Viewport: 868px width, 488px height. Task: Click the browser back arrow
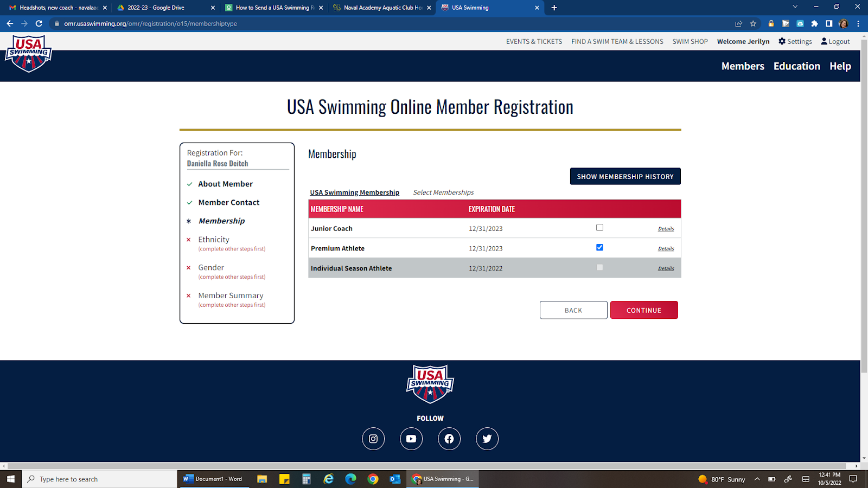click(10, 23)
